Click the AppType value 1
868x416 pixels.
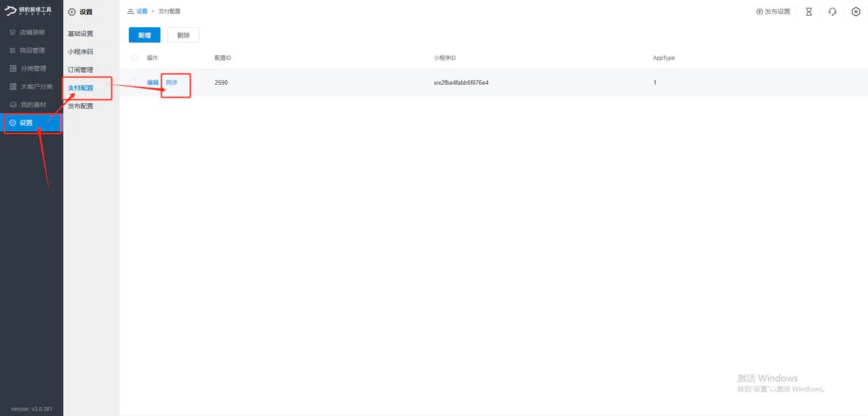coord(655,83)
